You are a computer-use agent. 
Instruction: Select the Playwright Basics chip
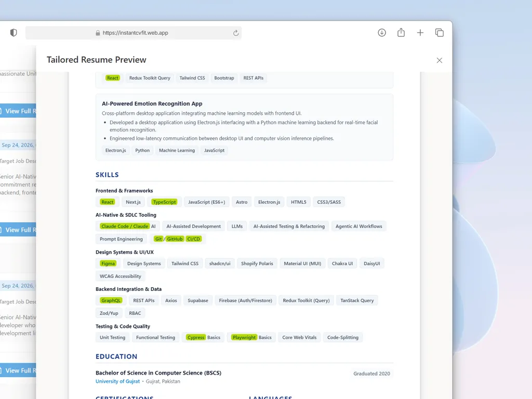251,338
